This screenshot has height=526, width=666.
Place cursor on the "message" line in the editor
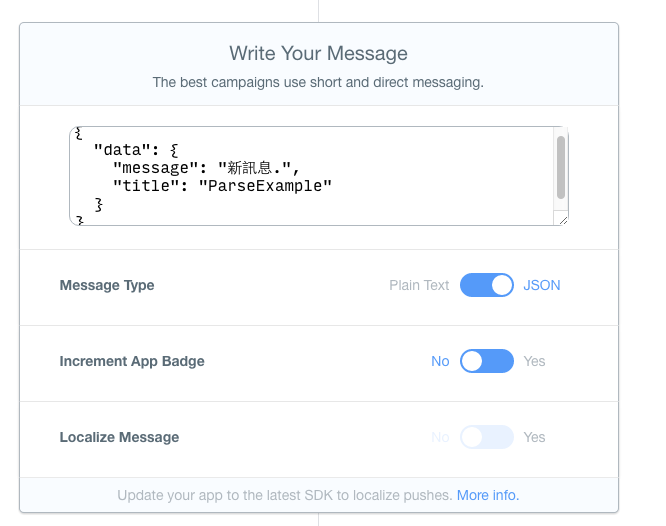click(x=206, y=168)
